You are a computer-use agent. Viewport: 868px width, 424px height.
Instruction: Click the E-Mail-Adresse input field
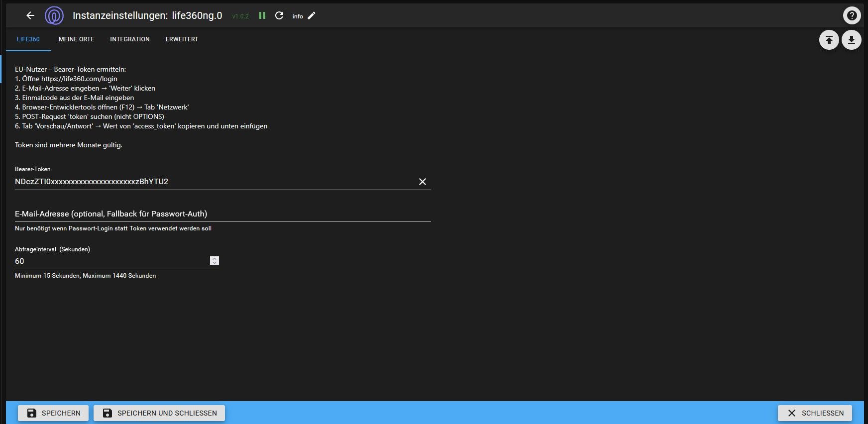pos(223,214)
